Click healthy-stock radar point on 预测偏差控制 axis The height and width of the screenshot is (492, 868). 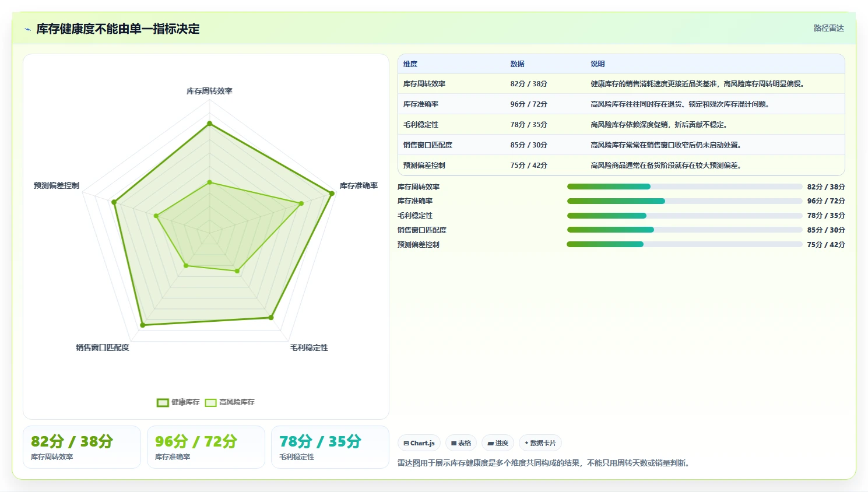114,202
